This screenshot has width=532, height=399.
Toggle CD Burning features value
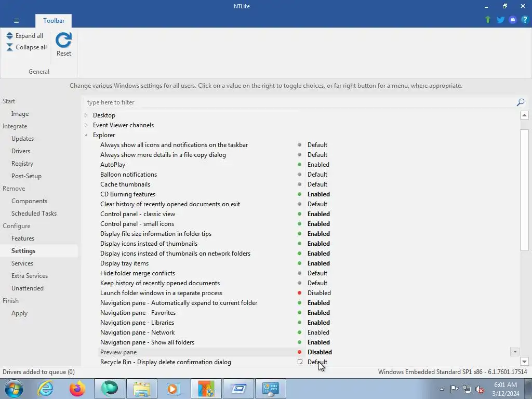coord(318,194)
